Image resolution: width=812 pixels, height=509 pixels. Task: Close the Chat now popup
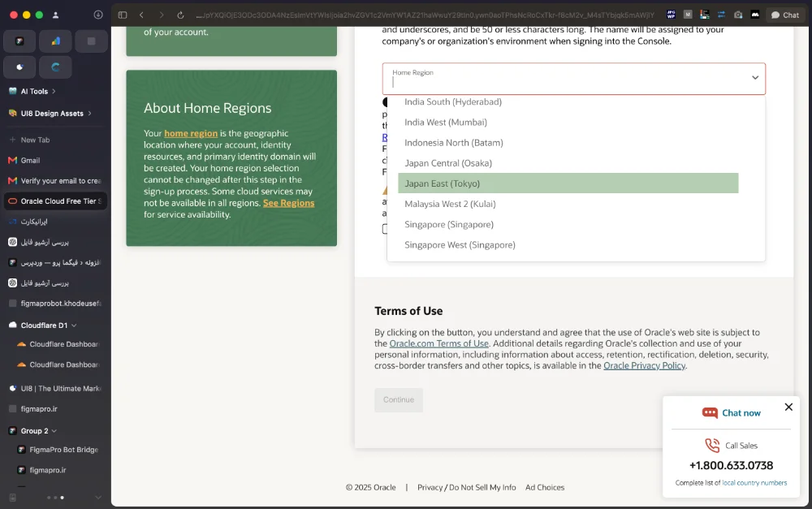click(x=788, y=407)
